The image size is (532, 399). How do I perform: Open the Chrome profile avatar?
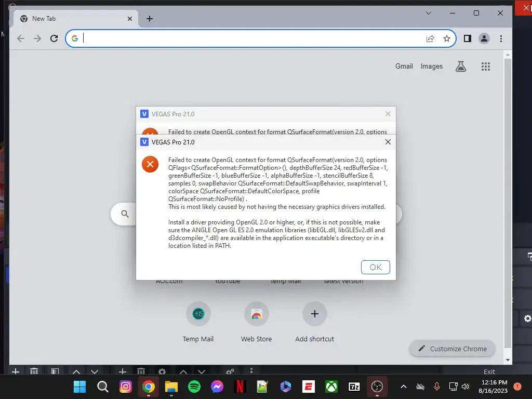coord(484,38)
